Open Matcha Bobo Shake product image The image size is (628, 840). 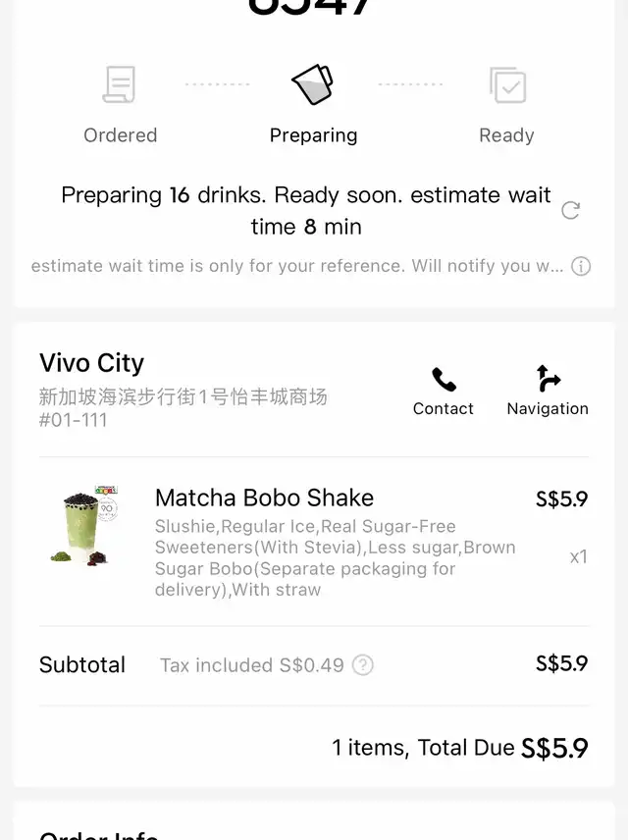(x=84, y=526)
